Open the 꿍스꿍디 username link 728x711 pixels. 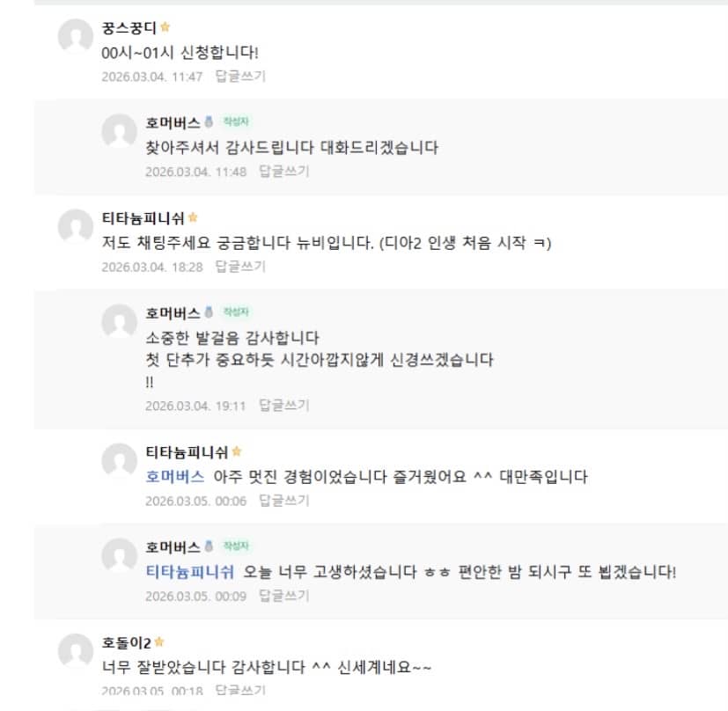tap(129, 28)
